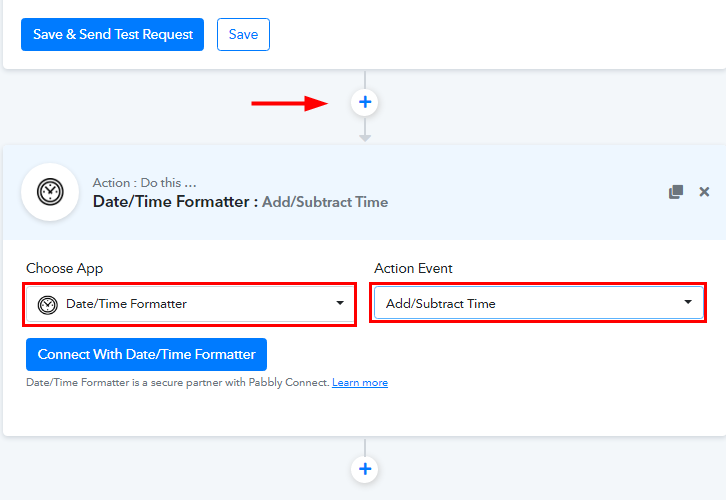The height and width of the screenshot is (500, 726).
Task: Click the 'Action : Do this …' label
Action: click(144, 182)
